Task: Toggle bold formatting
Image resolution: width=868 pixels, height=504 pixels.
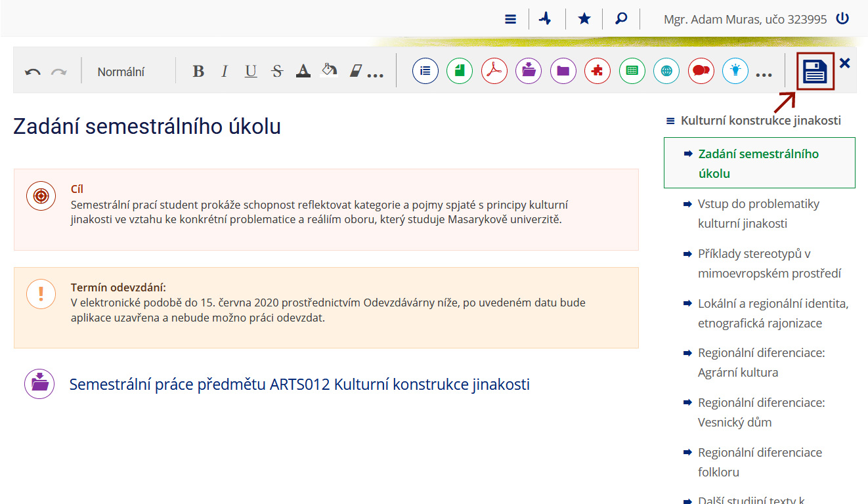Action: [x=198, y=72]
